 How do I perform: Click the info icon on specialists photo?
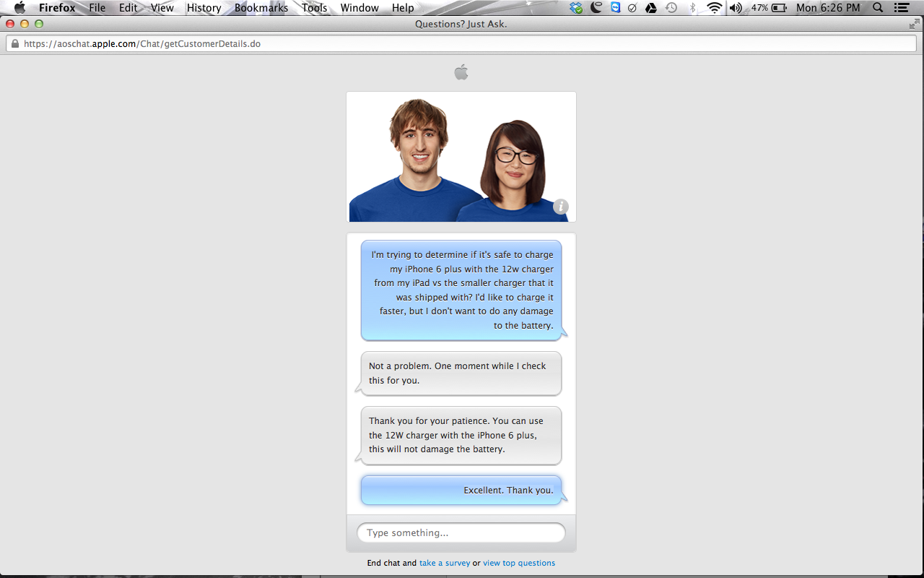(561, 207)
